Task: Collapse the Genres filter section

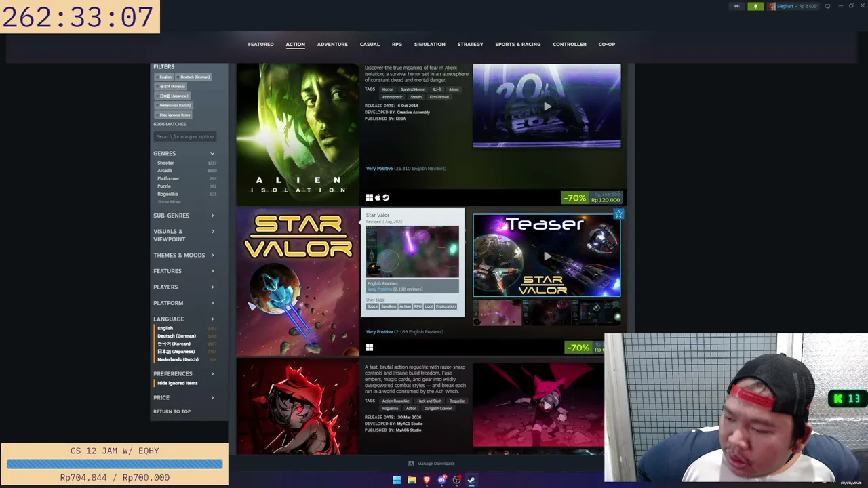Action: pyautogui.click(x=184, y=154)
